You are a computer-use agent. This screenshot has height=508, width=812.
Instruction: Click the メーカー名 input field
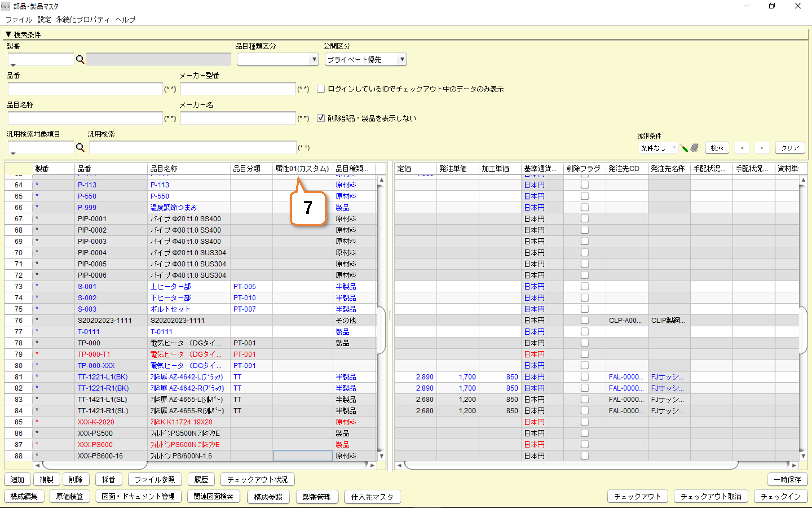[238, 118]
